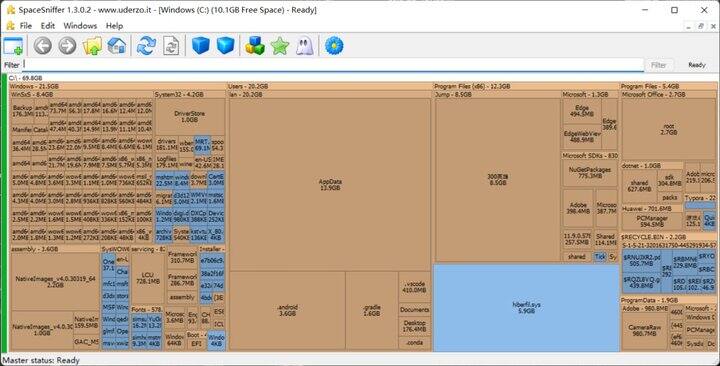Select the AppData 13.9GB folder block
Image resolution: width=720 pixels, height=366 pixels.
[x=330, y=185]
